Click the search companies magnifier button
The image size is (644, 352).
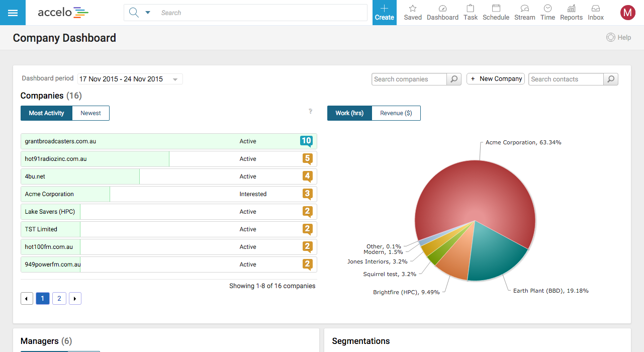click(x=454, y=79)
